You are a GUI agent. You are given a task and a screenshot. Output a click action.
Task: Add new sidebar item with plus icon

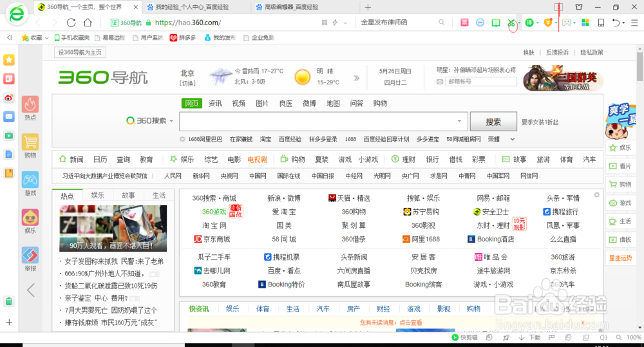[9, 323]
